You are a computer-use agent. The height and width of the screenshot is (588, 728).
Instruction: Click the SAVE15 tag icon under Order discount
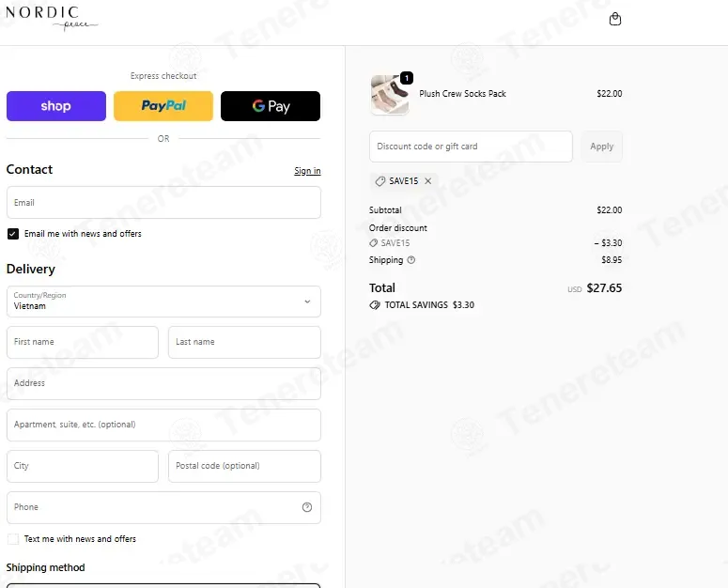click(373, 243)
